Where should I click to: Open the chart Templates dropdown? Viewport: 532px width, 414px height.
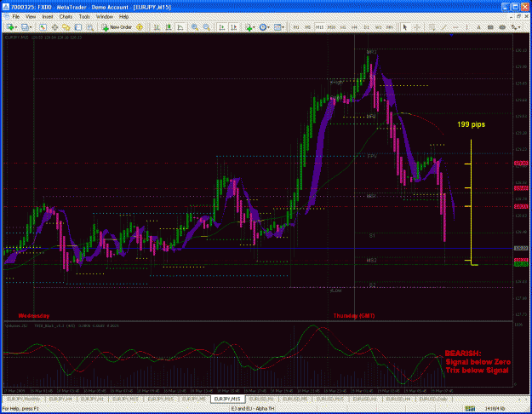278,27
